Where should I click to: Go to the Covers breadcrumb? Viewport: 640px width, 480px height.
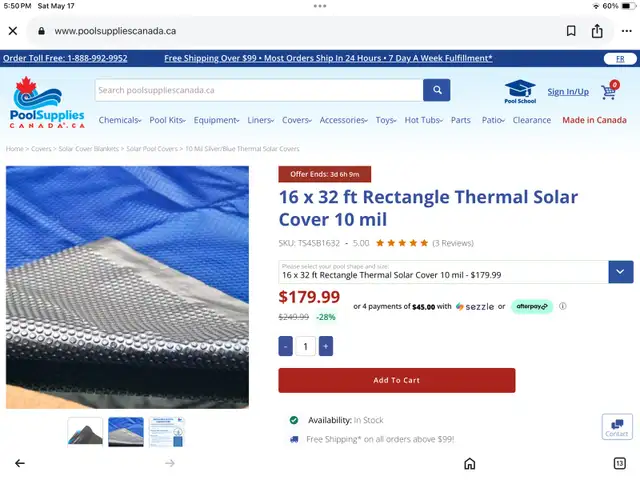click(41, 149)
